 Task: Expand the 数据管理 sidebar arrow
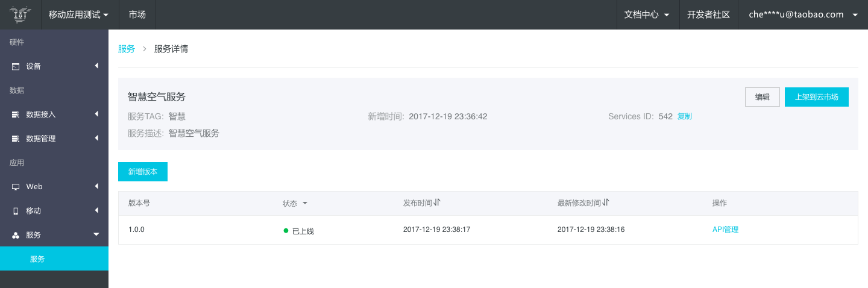pos(96,138)
